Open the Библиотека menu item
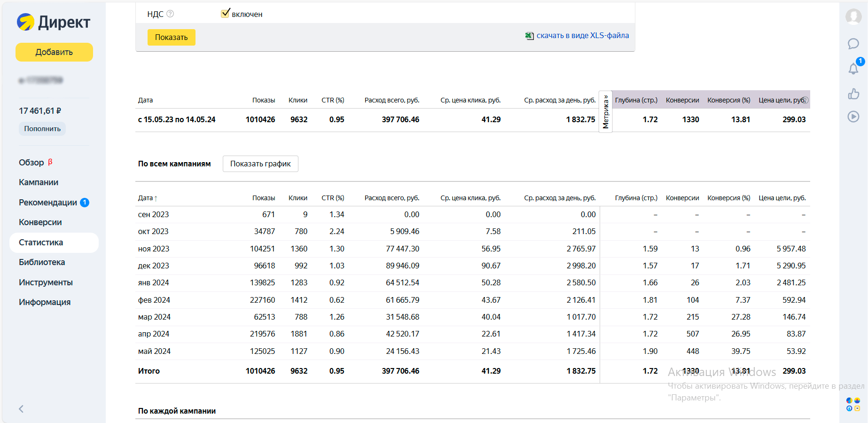The image size is (868, 423). coord(42,262)
